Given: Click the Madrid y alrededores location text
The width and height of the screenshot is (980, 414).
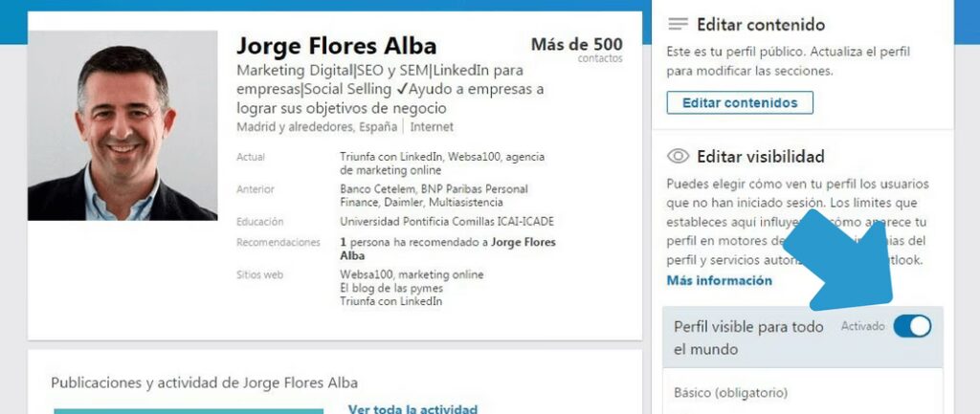Looking at the screenshot, I should [x=317, y=126].
